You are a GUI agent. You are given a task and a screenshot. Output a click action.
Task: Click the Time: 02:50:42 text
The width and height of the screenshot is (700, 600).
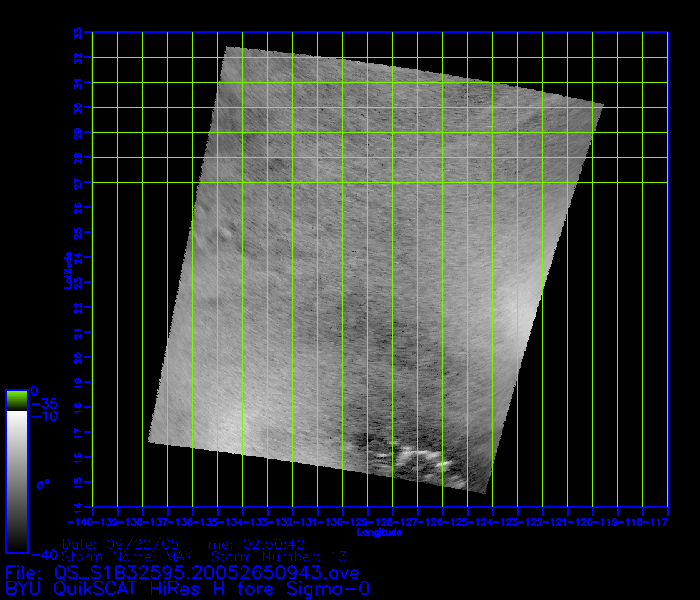pyautogui.click(x=251, y=544)
